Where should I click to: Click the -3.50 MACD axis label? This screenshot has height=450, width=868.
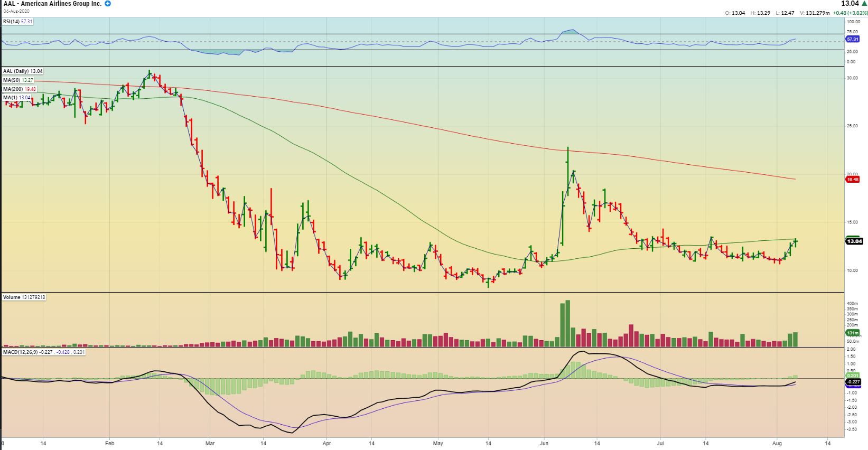pos(852,429)
